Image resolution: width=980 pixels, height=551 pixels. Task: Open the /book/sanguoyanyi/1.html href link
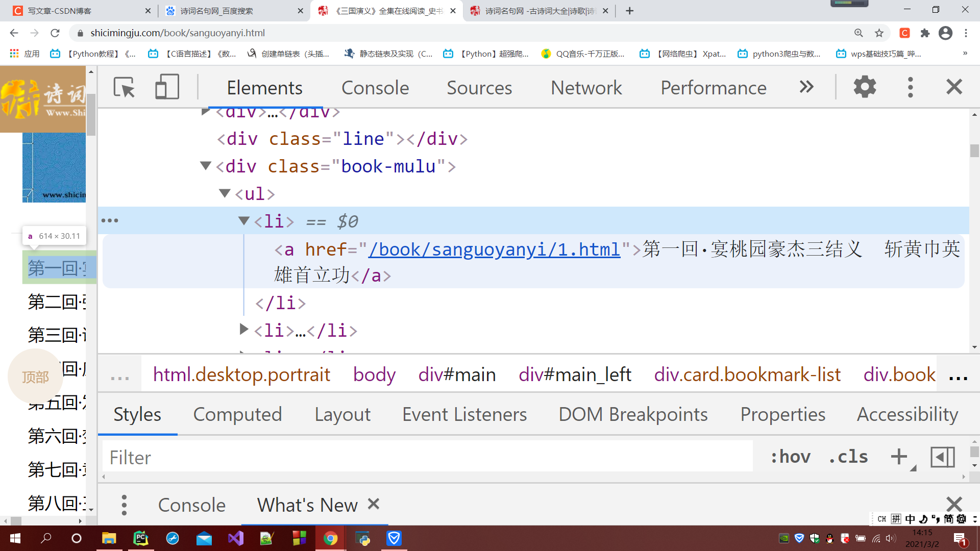click(494, 249)
